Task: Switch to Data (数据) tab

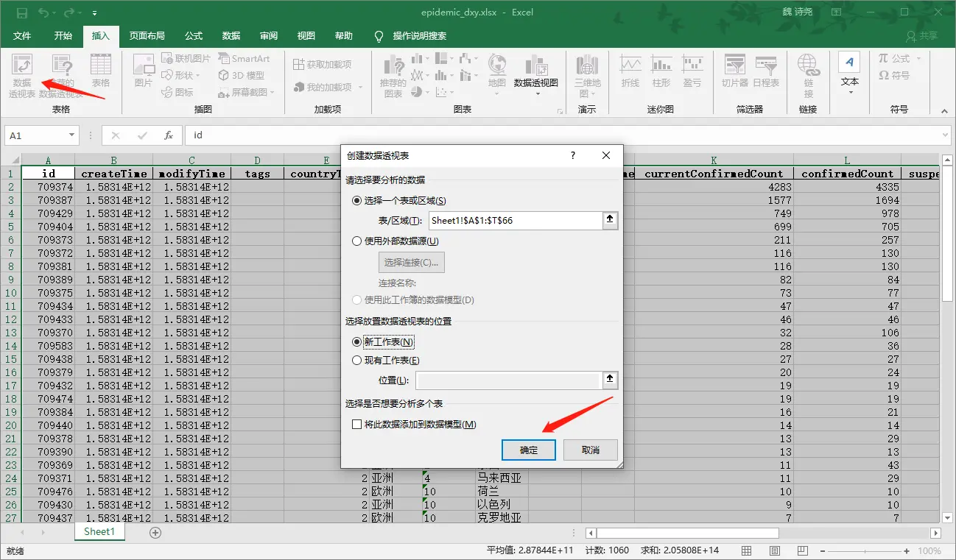Action: (231, 36)
